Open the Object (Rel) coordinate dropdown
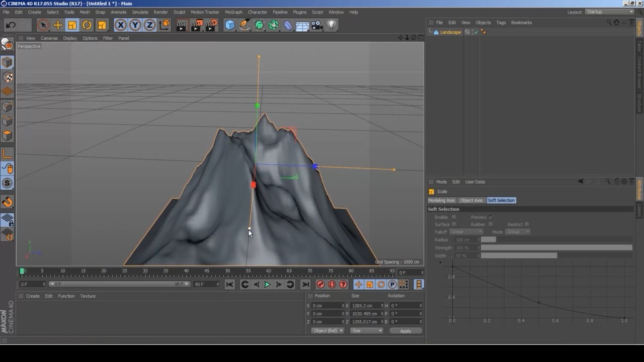This screenshot has width=644, height=362. coord(327,330)
